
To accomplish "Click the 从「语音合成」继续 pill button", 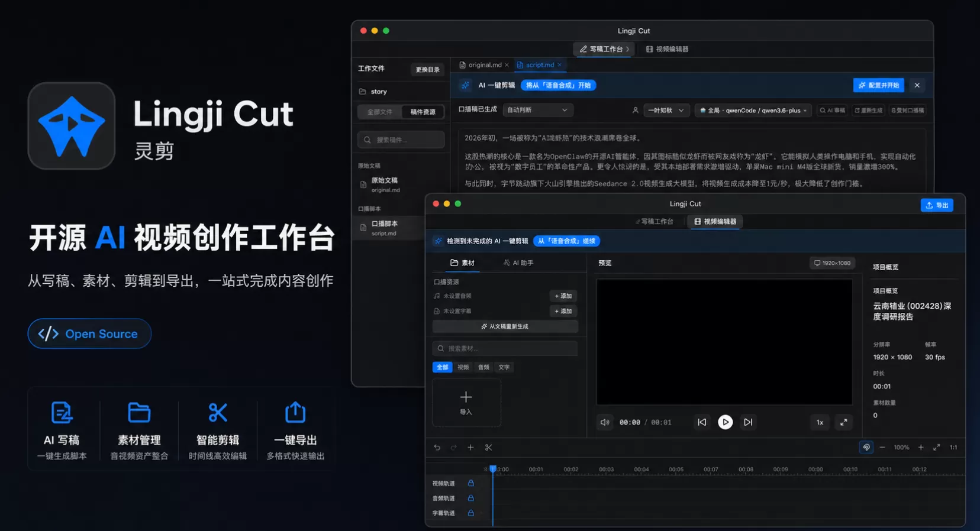I will pyautogui.click(x=566, y=241).
